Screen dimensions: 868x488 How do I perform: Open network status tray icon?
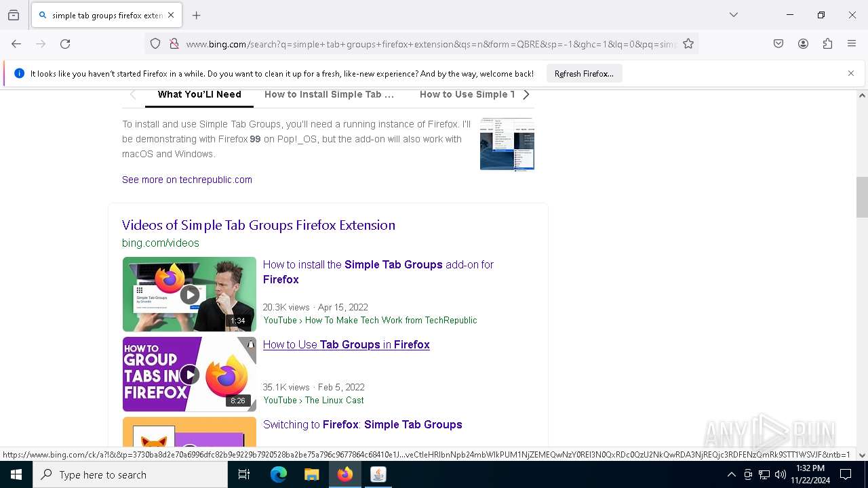[764, 474]
